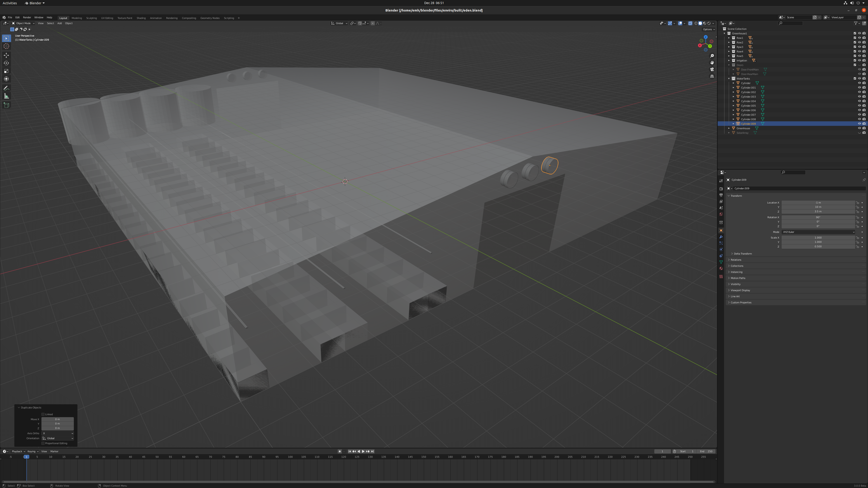This screenshot has width=868, height=488.
Task: Open the Tool properties tab
Action: (x=721, y=181)
